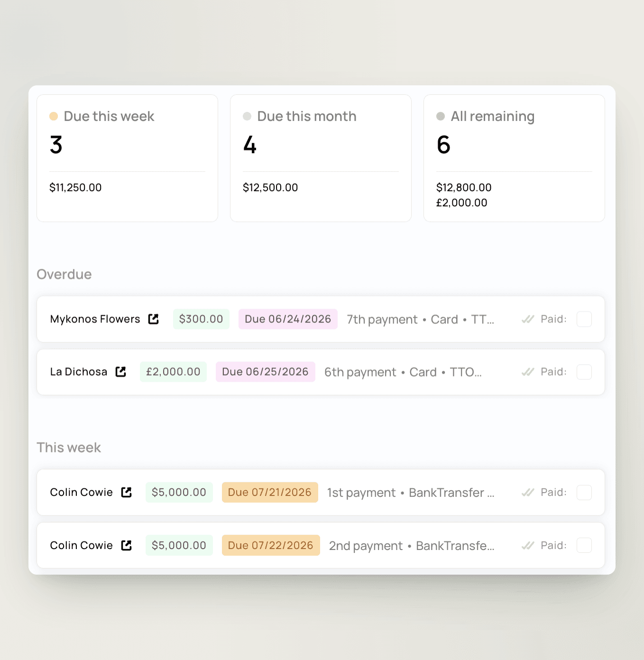This screenshot has width=644, height=660.
Task: Click double-check icon in 2nd payment row
Action: [x=528, y=545]
